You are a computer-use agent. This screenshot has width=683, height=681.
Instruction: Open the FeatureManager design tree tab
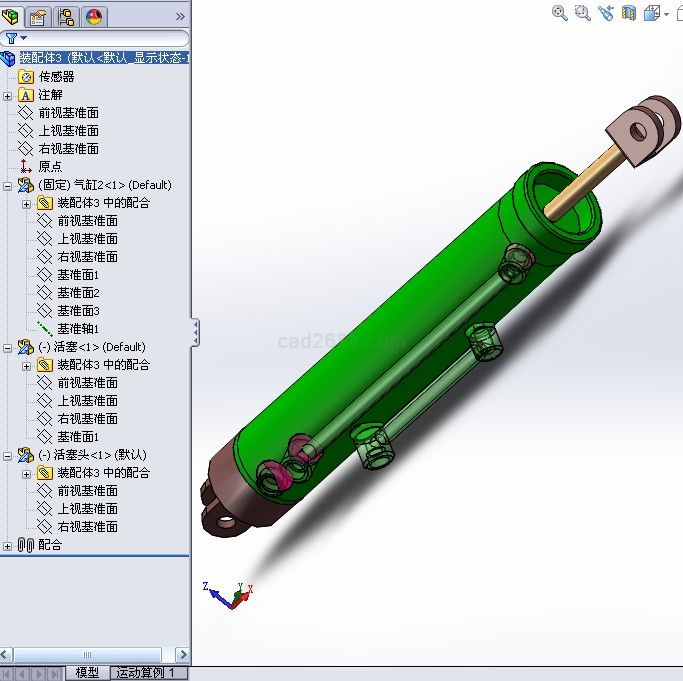point(11,16)
